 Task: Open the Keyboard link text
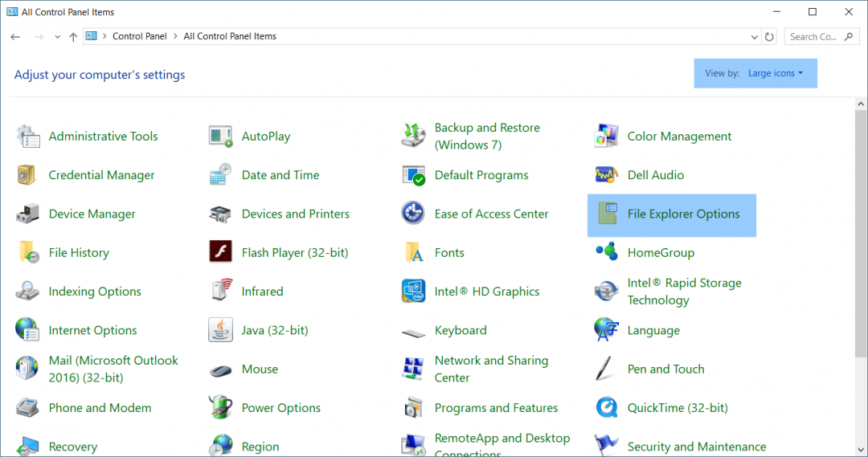(x=461, y=330)
